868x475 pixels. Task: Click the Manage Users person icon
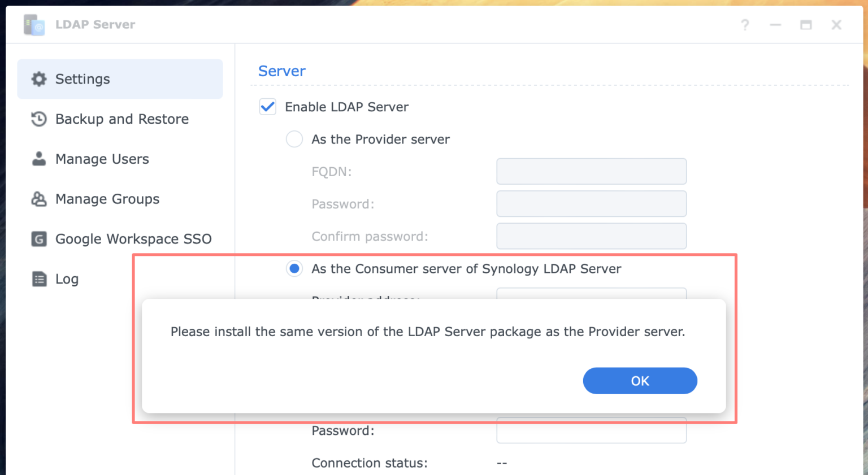(38, 159)
